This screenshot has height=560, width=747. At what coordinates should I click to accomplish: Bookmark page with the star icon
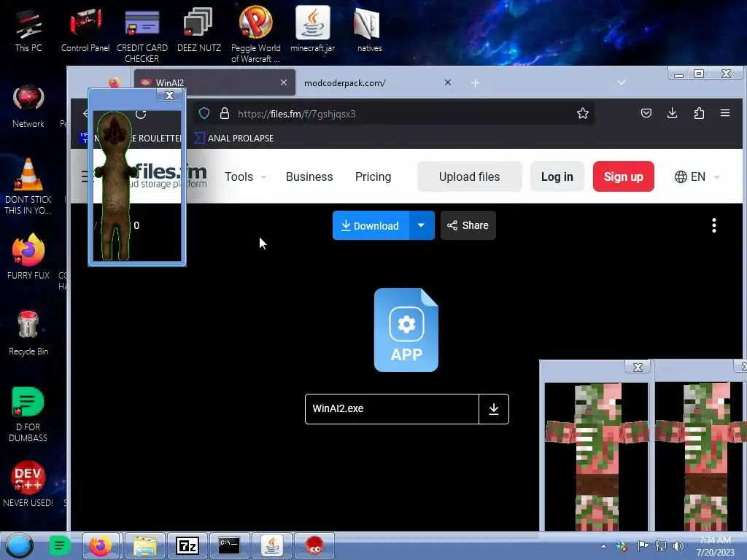pyautogui.click(x=583, y=113)
